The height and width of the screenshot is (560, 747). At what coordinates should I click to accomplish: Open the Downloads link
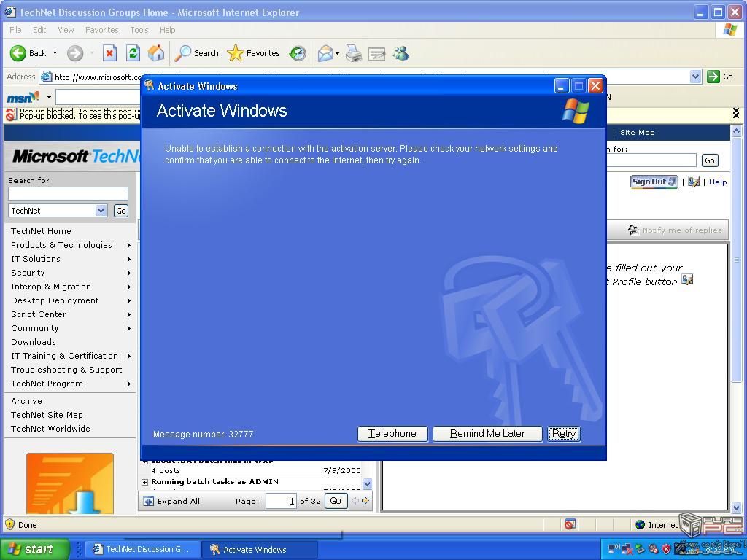click(34, 342)
